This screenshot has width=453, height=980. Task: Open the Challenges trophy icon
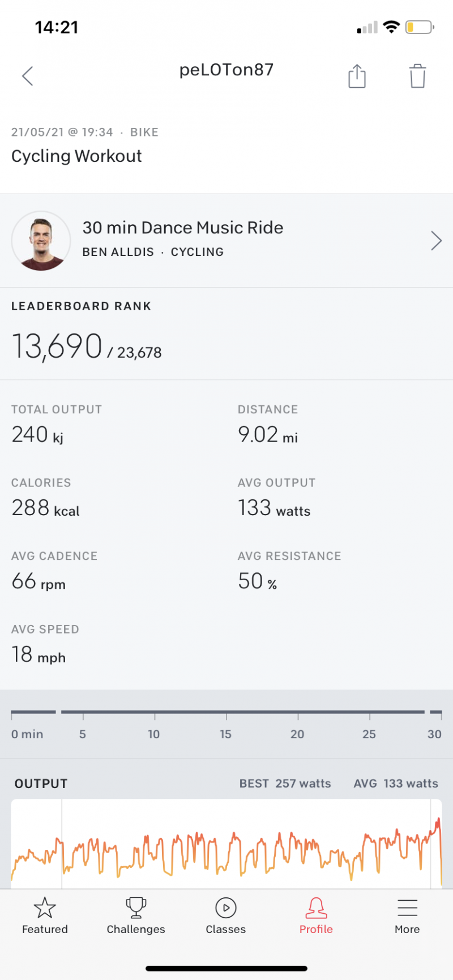136,908
